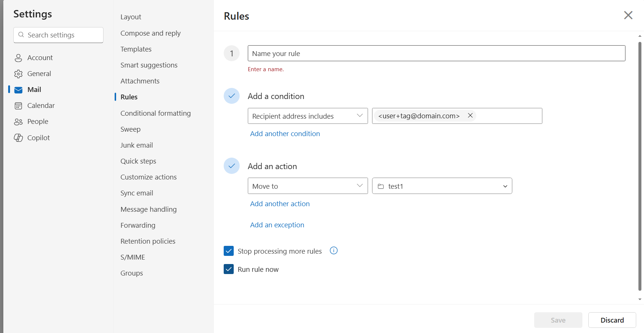Select the Mail envelope icon
The width and height of the screenshot is (644, 333).
click(18, 90)
